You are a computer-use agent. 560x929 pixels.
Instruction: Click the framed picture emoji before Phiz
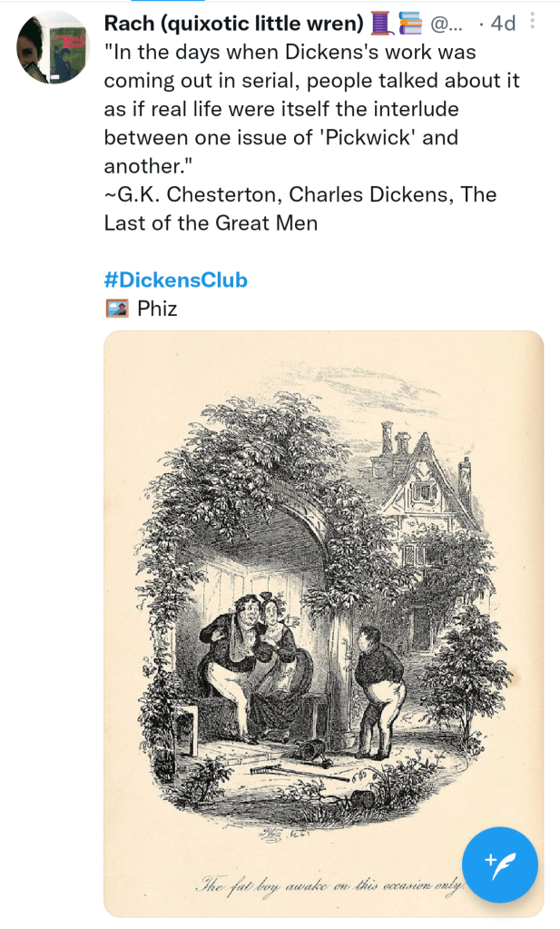coord(116,309)
